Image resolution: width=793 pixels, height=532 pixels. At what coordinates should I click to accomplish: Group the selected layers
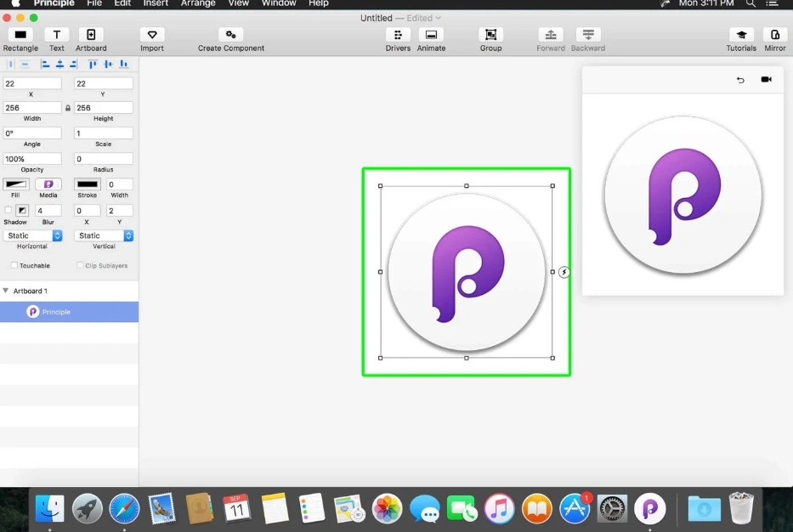pyautogui.click(x=490, y=35)
